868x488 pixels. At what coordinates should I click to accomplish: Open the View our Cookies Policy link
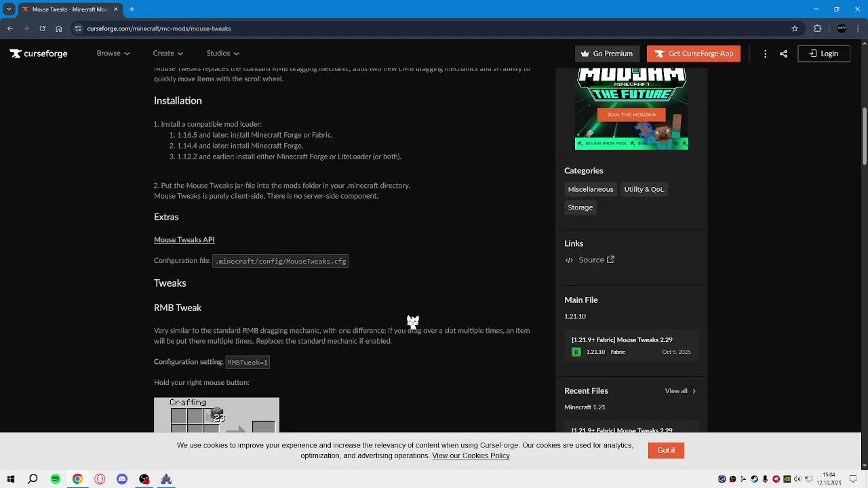coord(471,455)
